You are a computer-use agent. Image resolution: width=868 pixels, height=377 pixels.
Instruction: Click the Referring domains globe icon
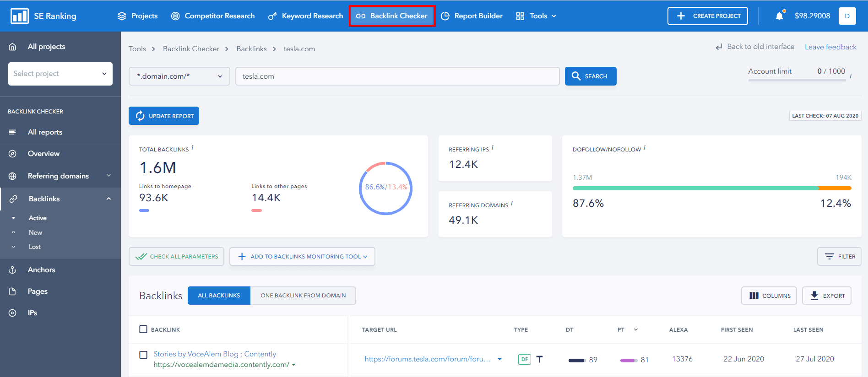(13, 176)
